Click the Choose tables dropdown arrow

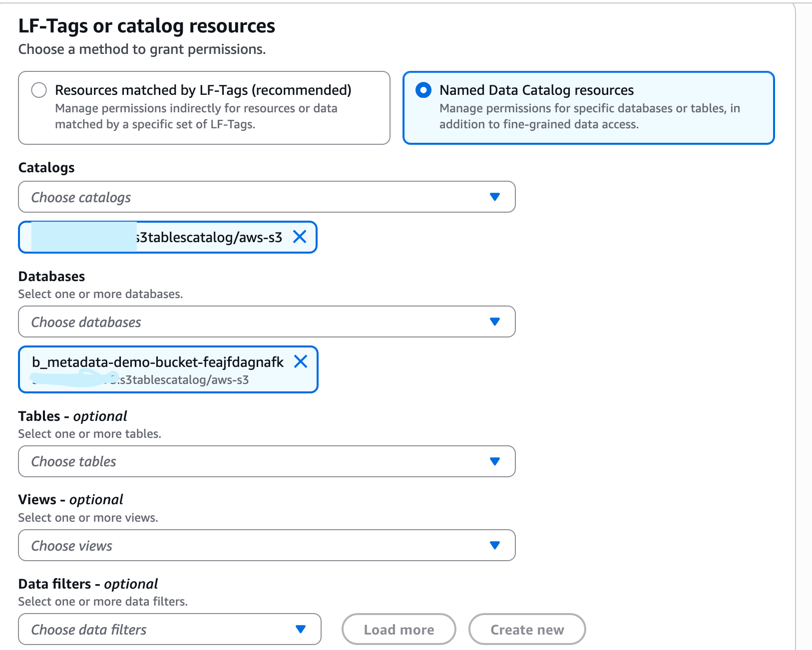[495, 462]
